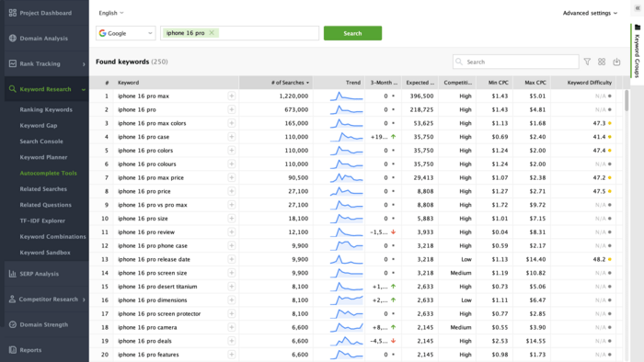Click the Domain Strength gauge icon
Viewport: 644px width, 362px height.
[13, 324]
